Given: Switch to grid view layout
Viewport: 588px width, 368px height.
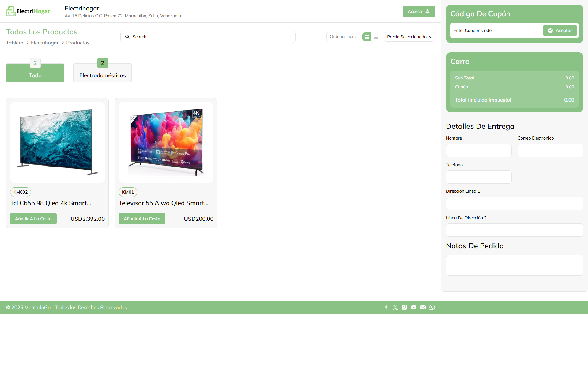Looking at the screenshot, I should click(367, 37).
